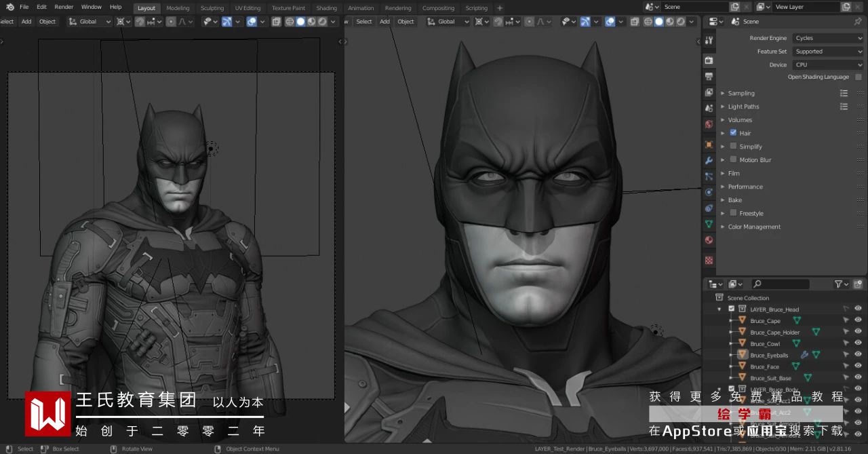Open the Device dropdown showing CPU

coord(828,64)
